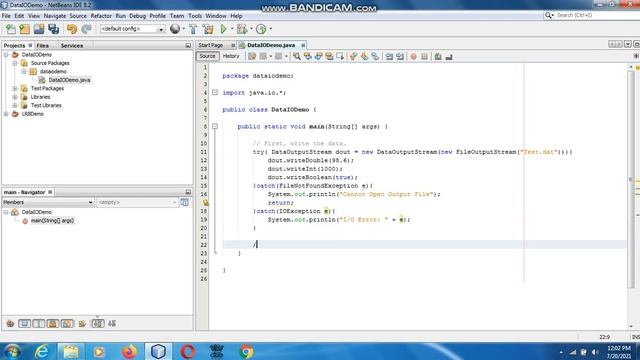Screen dimensions: 640x360
Task: Toggle Fully Qualified Names in Navigator
Action: pyautogui.click(x=82, y=324)
